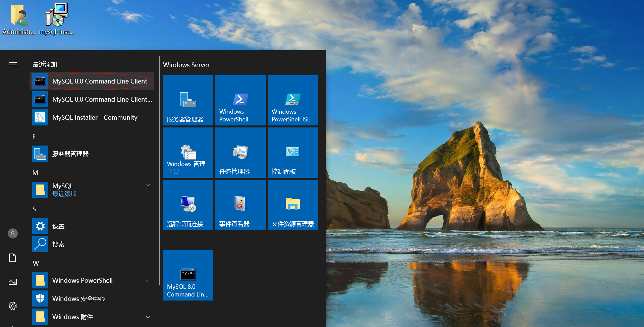Click the letter S section header
The width and height of the screenshot is (644, 327).
pyautogui.click(x=34, y=209)
